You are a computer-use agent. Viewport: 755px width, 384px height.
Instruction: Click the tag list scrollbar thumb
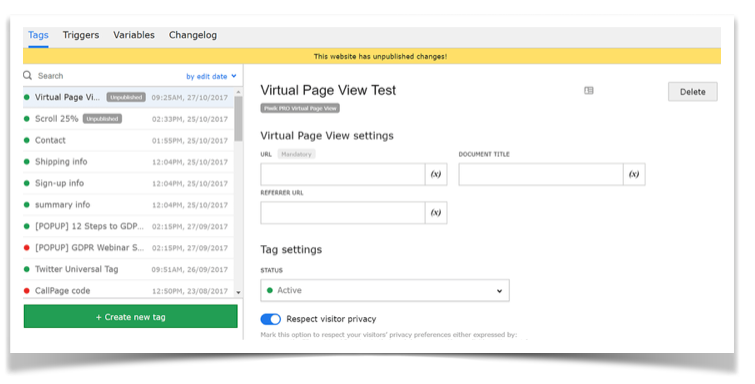point(238,118)
